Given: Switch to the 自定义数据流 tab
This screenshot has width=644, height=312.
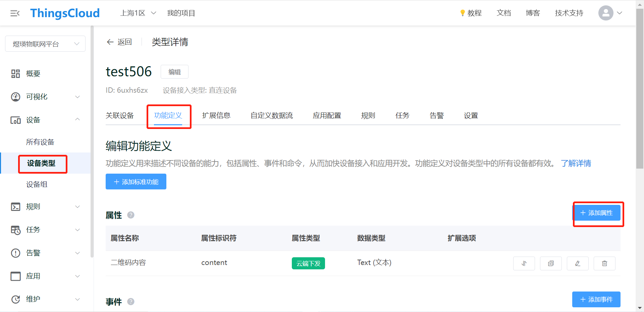Looking at the screenshot, I should point(272,116).
